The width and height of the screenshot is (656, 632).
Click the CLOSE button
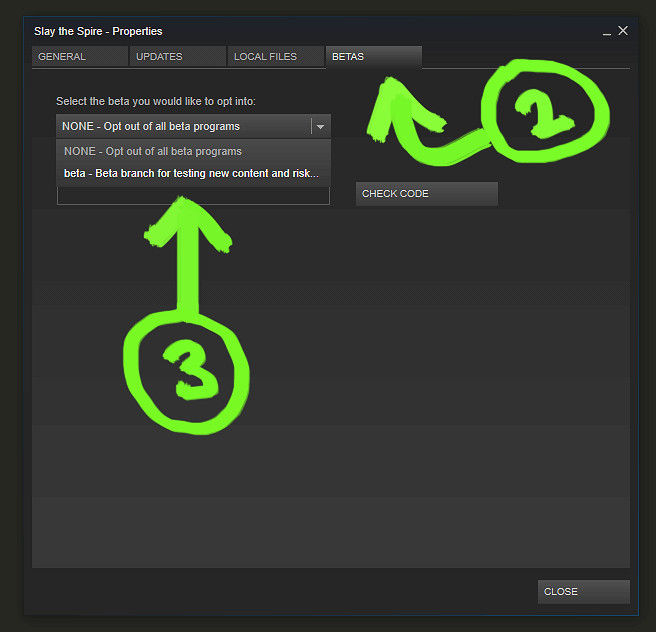[x=584, y=591]
